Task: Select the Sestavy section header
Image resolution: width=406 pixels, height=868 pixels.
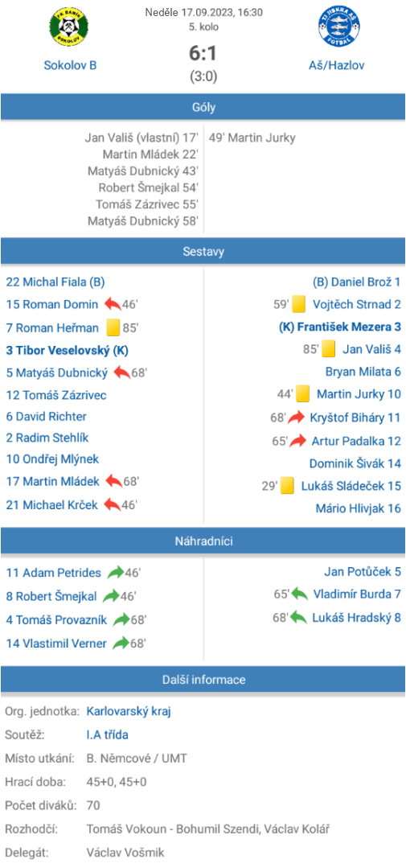Action: click(x=203, y=252)
